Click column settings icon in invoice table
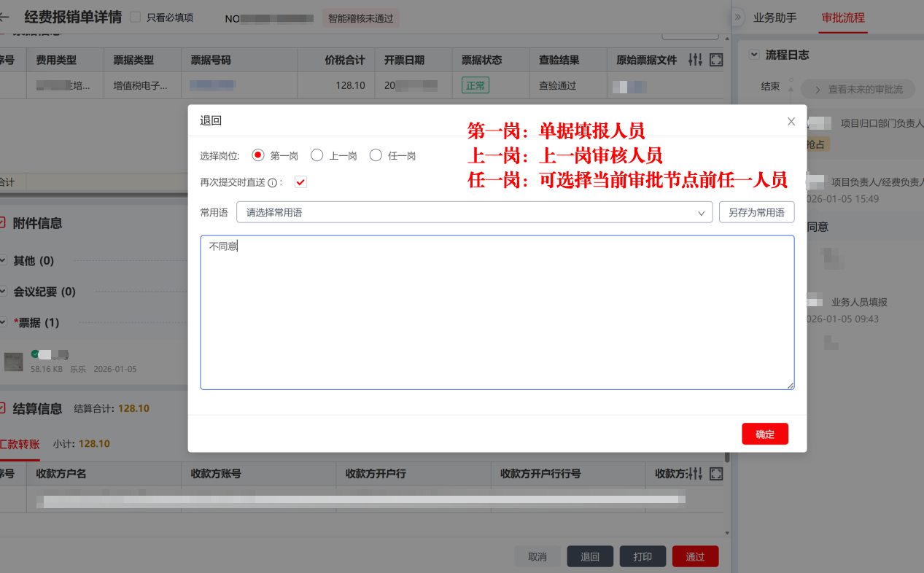924x573 pixels. [696, 60]
